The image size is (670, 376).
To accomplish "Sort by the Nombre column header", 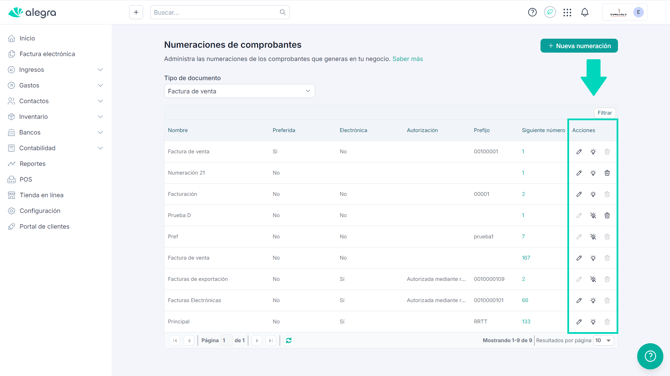I will coord(178,130).
